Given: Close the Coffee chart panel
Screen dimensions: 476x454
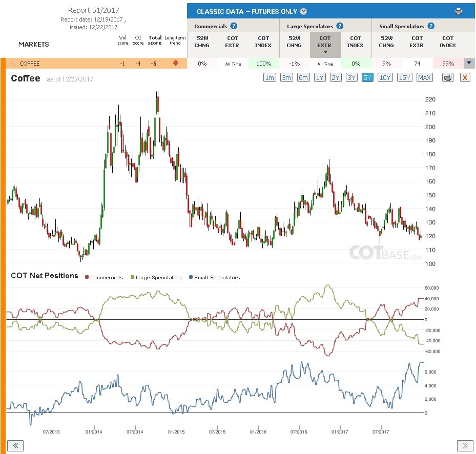Looking at the screenshot, I should click(x=465, y=77).
